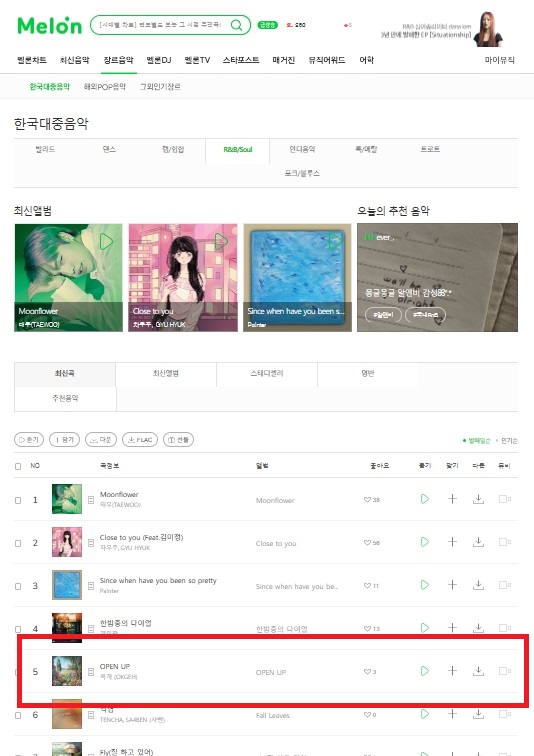
Task: Switch to the R&B/Soul genre tab
Action: [x=238, y=149]
